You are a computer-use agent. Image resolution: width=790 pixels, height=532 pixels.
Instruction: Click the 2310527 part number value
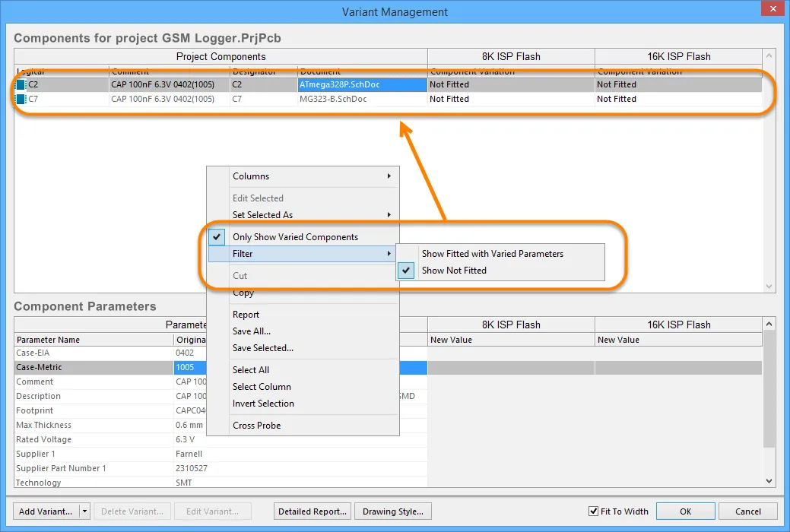(192, 468)
